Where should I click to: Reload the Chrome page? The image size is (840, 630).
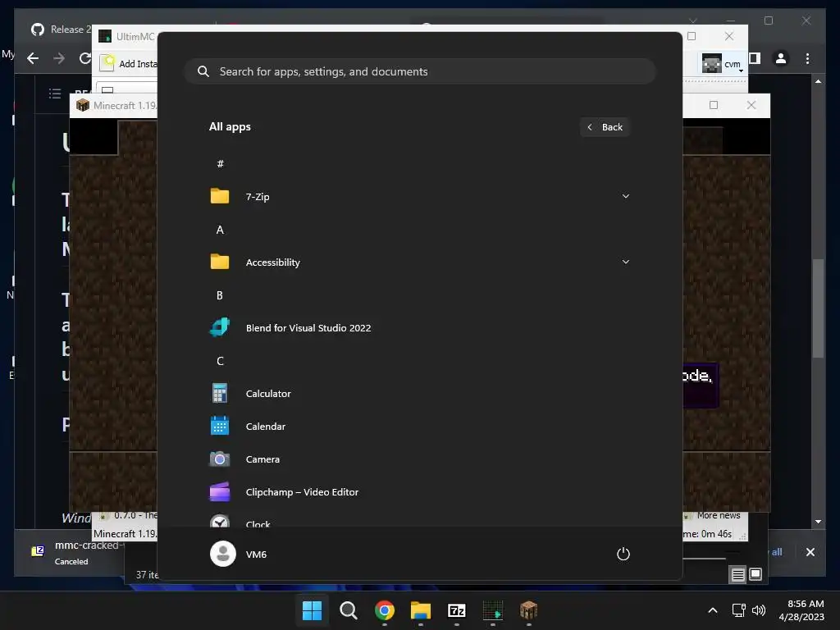click(x=84, y=58)
